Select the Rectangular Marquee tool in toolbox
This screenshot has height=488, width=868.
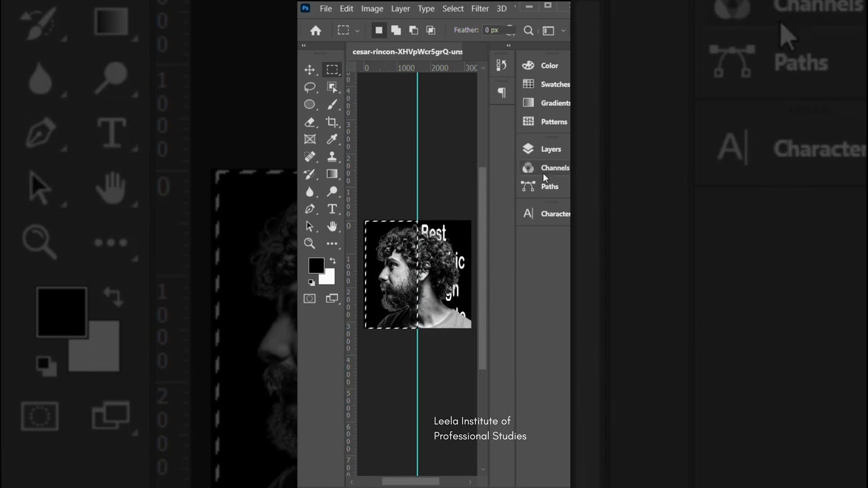pos(332,70)
